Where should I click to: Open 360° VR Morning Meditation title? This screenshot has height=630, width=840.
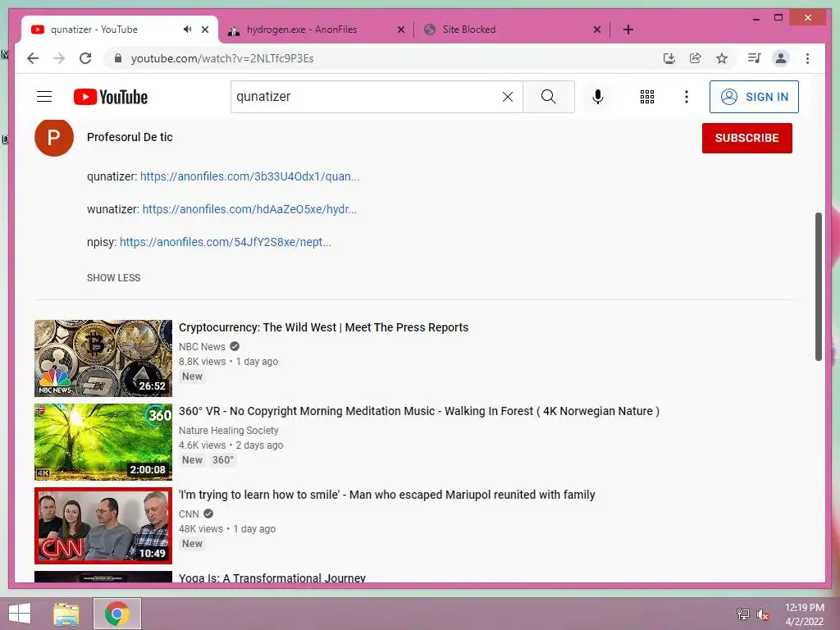(419, 411)
